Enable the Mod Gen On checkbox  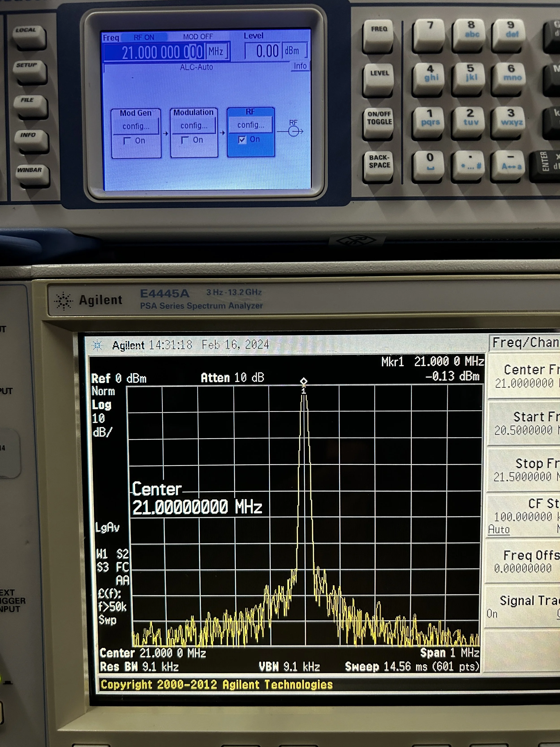[x=127, y=141]
